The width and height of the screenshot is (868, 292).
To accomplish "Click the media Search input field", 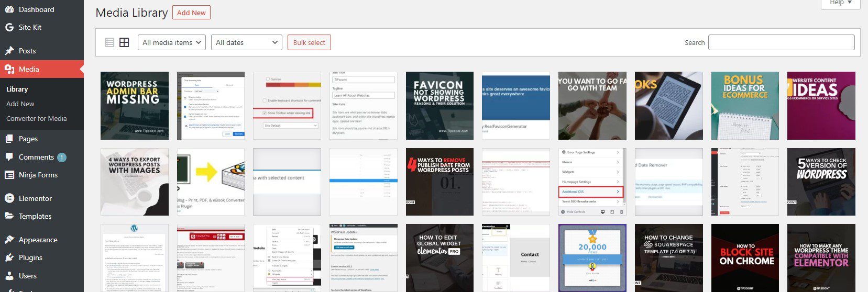I will (x=782, y=42).
